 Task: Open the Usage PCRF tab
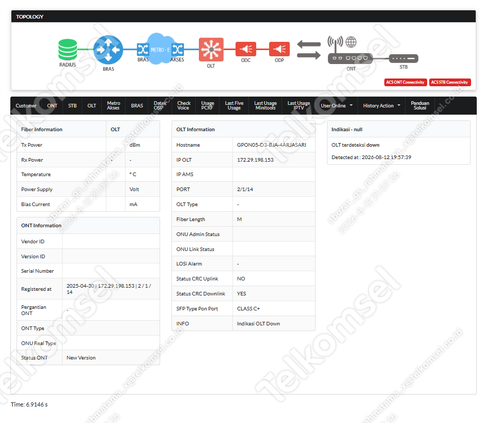pyautogui.click(x=207, y=106)
